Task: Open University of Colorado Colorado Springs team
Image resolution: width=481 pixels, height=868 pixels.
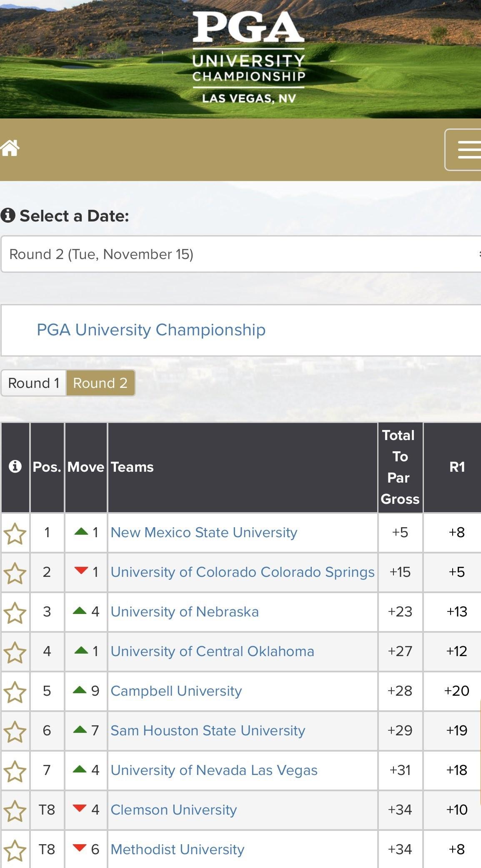Action: pos(242,572)
